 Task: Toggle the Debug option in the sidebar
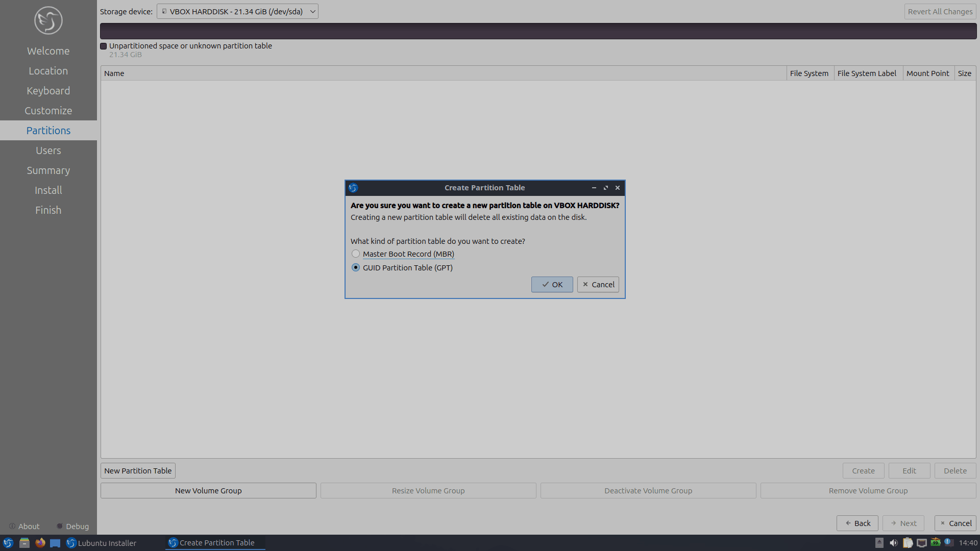[72, 526]
